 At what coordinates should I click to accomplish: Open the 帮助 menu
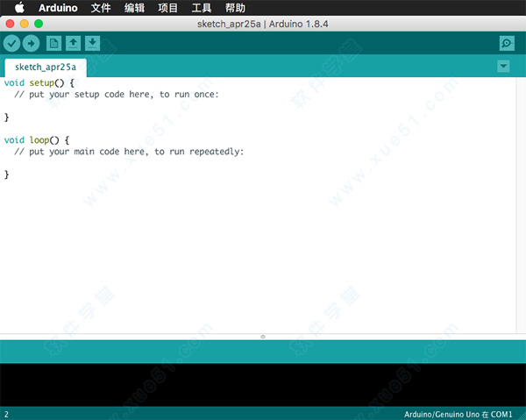tap(235, 8)
